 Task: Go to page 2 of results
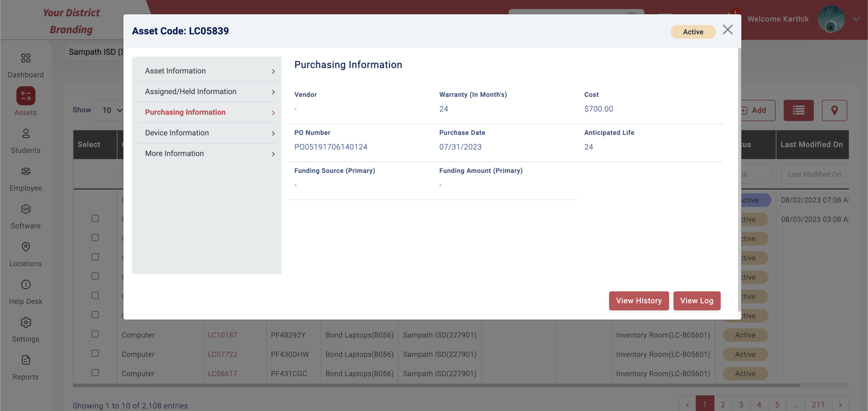coord(722,404)
